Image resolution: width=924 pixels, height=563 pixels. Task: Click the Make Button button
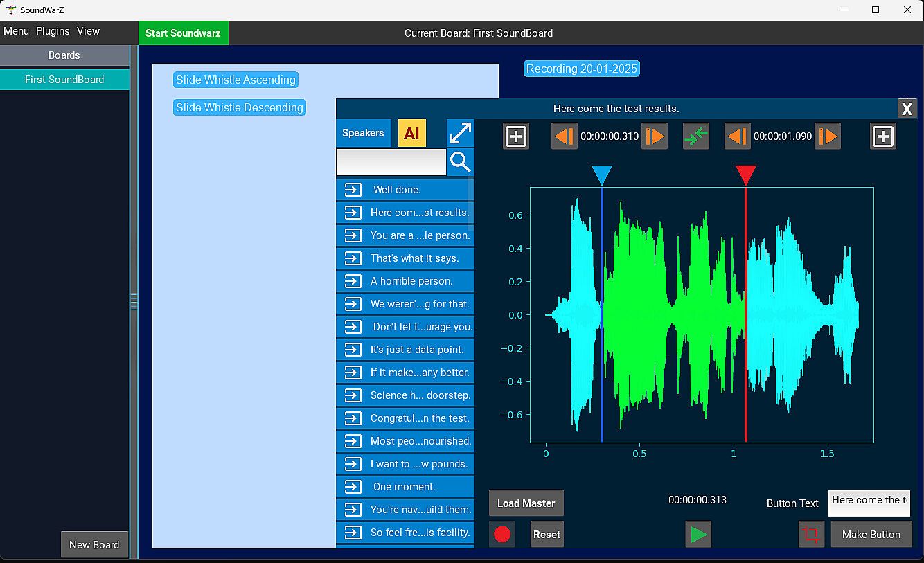(871, 535)
